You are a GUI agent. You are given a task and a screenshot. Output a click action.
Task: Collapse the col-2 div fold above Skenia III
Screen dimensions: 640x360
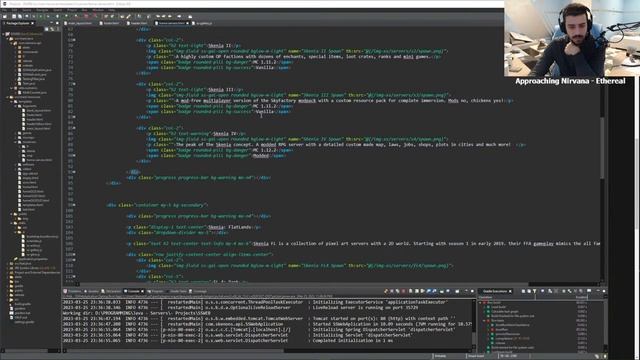pyautogui.click(x=74, y=84)
